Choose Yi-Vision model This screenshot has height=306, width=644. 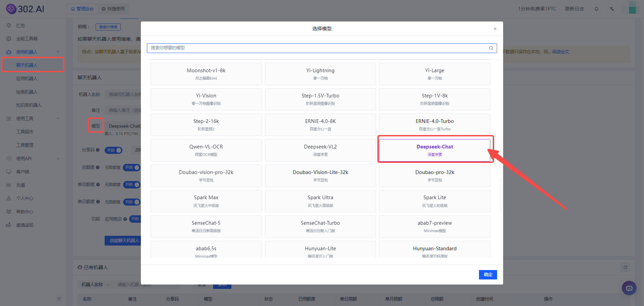point(206,99)
